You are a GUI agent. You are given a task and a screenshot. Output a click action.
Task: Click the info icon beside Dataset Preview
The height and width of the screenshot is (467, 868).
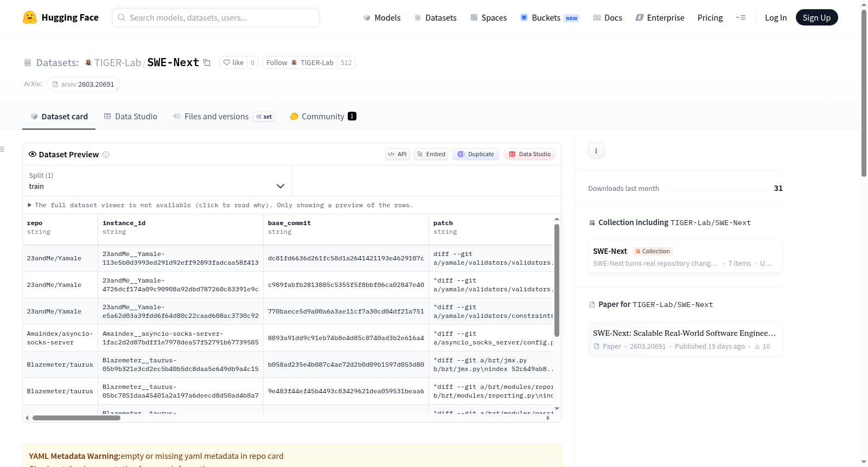coord(106,155)
